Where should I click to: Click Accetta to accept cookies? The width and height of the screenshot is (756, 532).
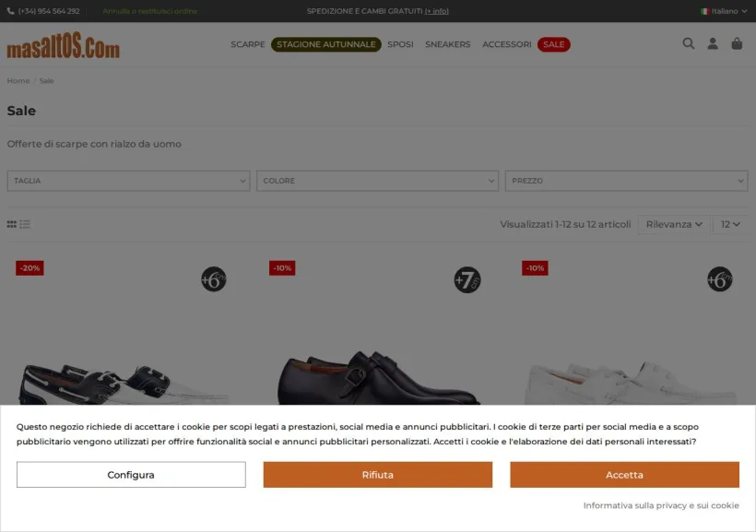(624, 475)
